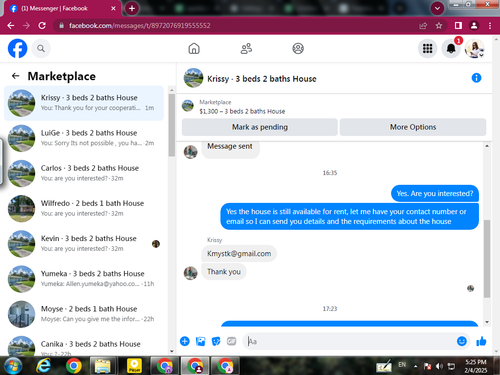500x375 pixels.
Task: Click conversation scroll up arrow
Action: [x=487, y=146]
